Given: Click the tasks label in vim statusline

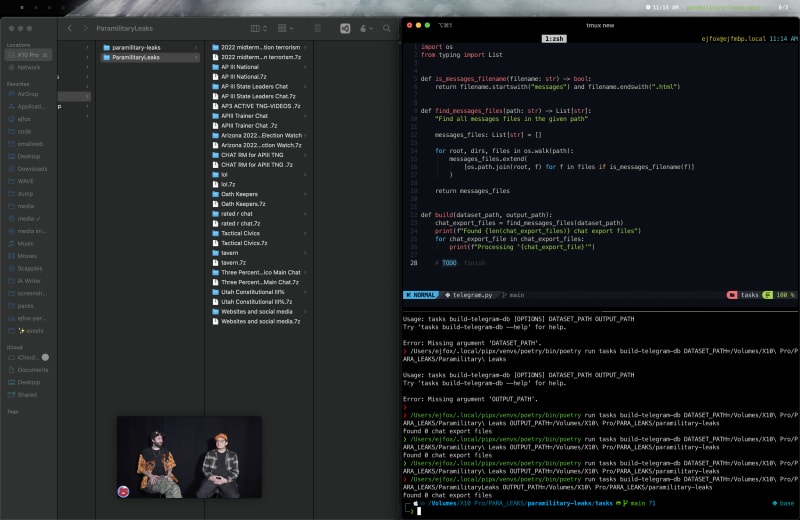Looking at the screenshot, I should [x=749, y=295].
